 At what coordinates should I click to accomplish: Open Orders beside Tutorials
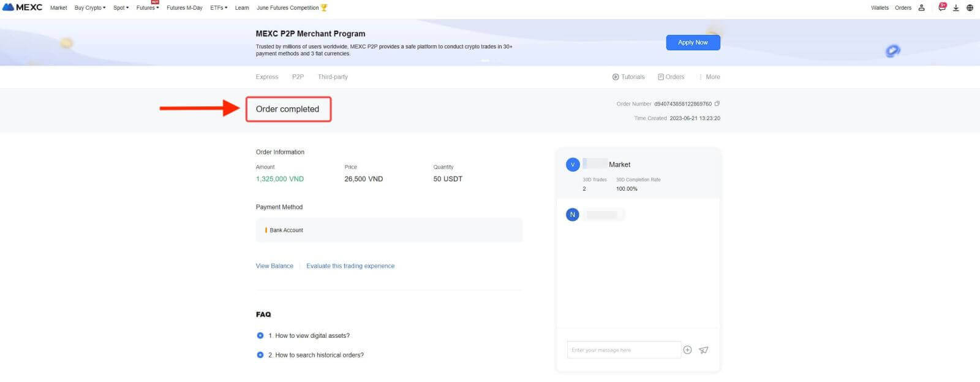tap(671, 77)
